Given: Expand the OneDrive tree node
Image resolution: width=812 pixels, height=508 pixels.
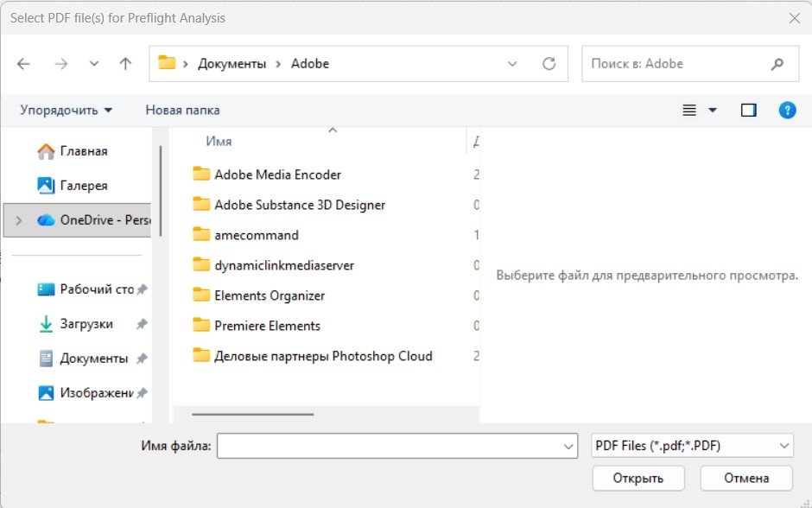Looking at the screenshot, I should click(19, 220).
